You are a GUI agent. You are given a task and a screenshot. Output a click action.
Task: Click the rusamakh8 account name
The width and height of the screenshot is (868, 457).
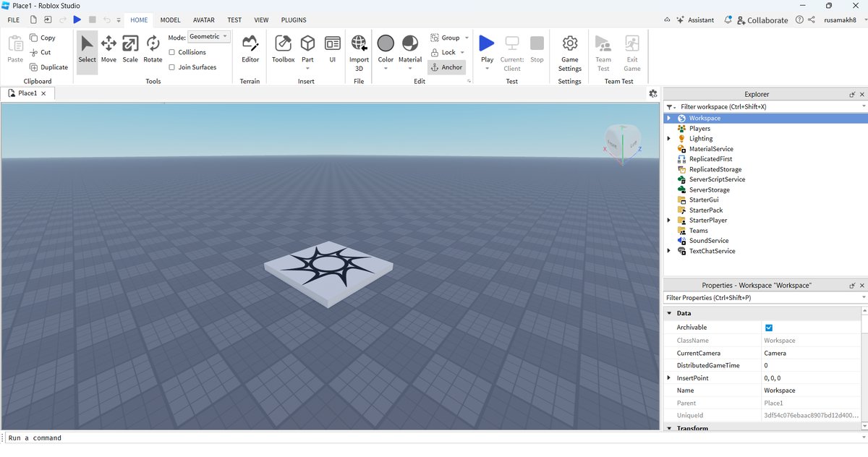point(840,20)
